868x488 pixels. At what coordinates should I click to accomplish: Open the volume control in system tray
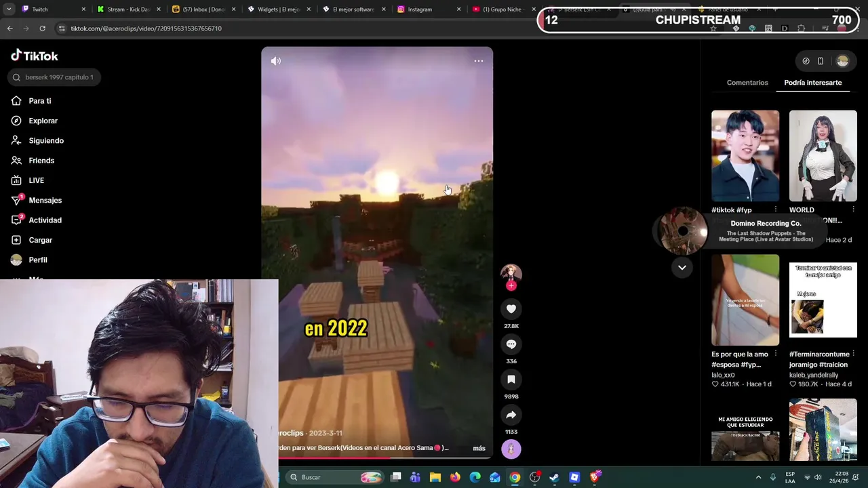pos(818,477)
